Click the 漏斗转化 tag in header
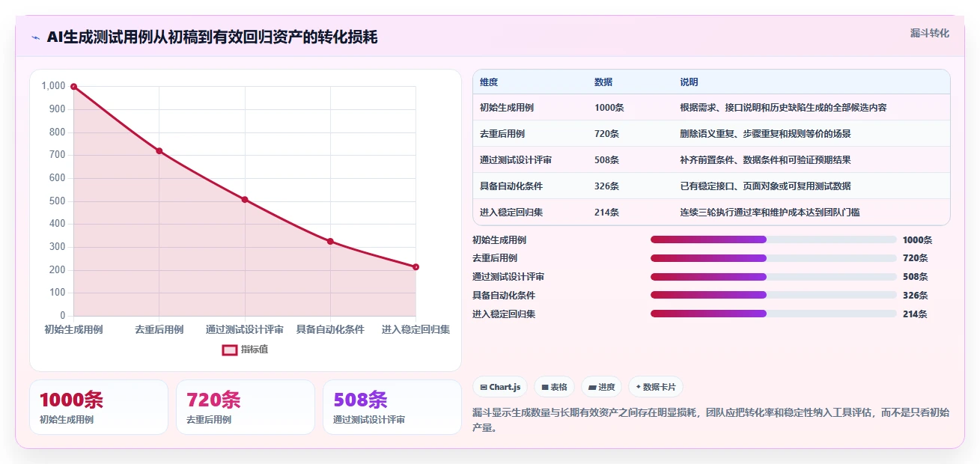 click(x=929, y=34)
